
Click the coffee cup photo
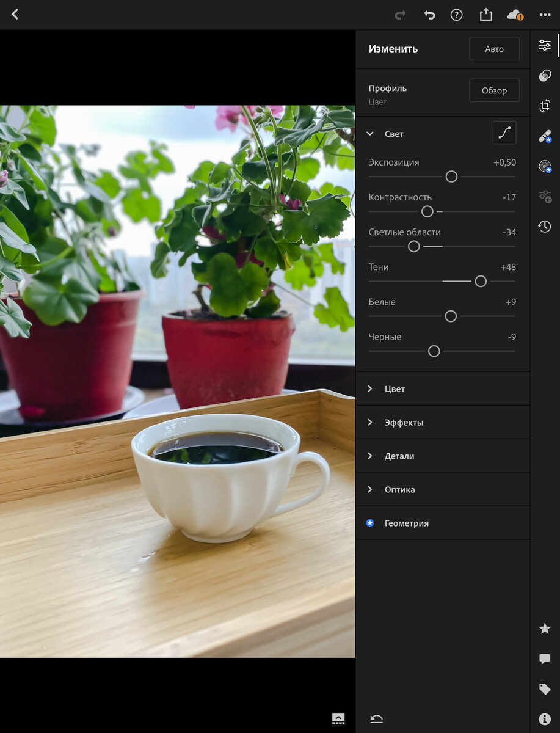pyautogui.click(x=177, y=381)
